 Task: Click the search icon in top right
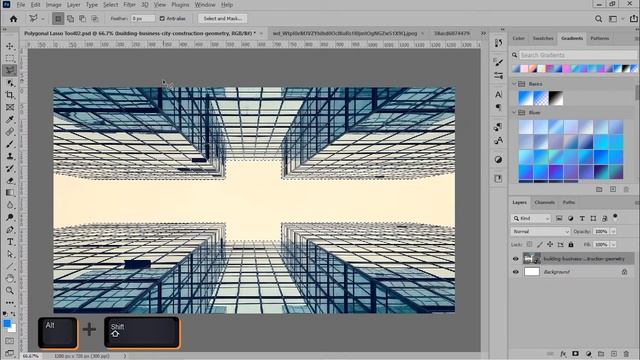click(x=598, y=19)
